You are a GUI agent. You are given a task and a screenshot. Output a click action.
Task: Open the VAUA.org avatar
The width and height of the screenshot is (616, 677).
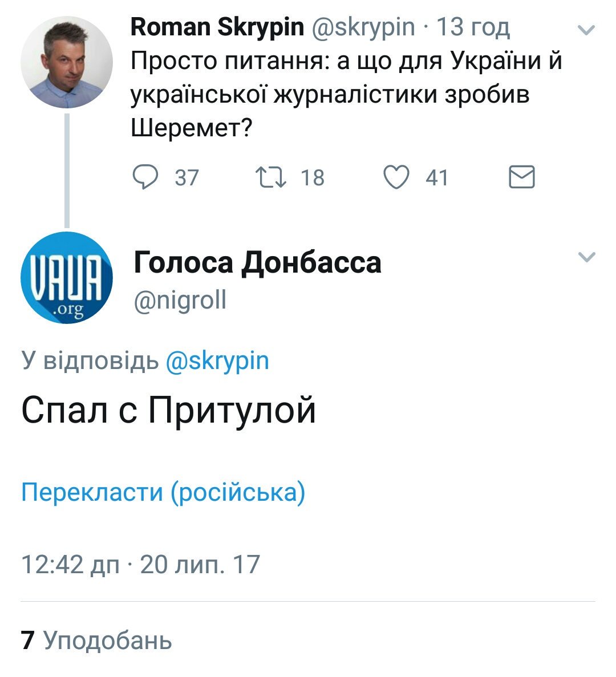tap(66, 278)
